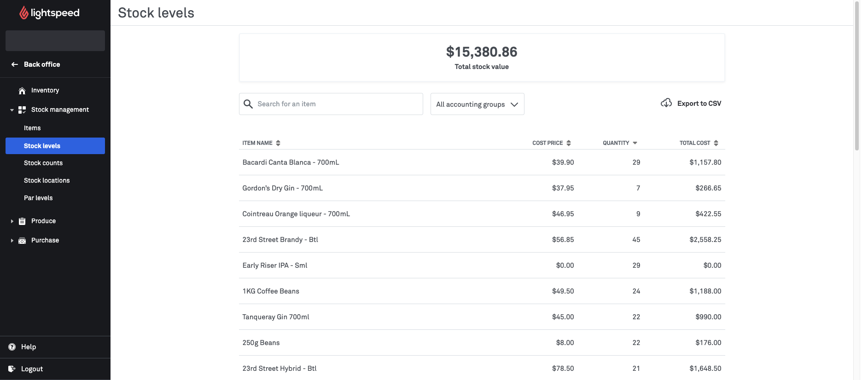Focus the Search for an item field

click(x=331, y=104)
